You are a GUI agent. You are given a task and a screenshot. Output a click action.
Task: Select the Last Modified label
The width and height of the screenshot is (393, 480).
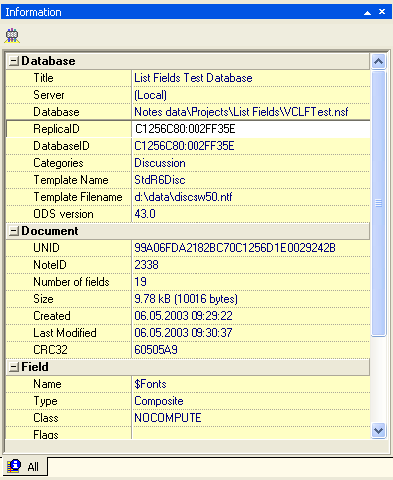(65, 333)
